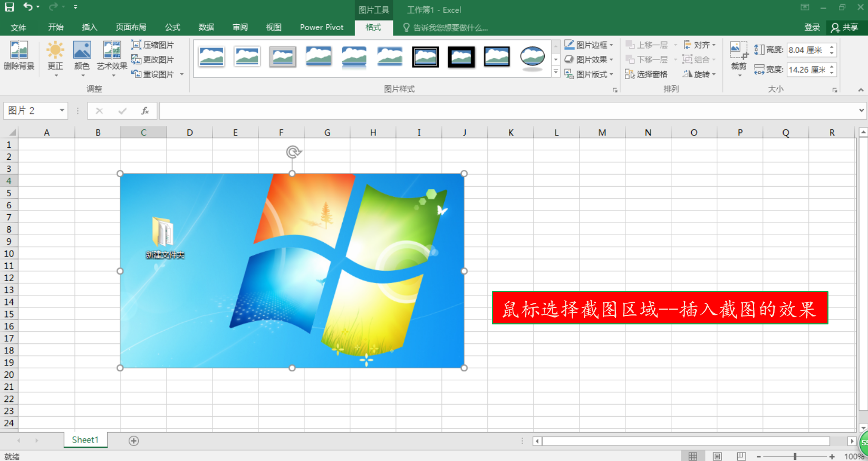The image size is (868, 461).
Task: Click 压缩图片 compress pictures
Action: tap(152, 45)
